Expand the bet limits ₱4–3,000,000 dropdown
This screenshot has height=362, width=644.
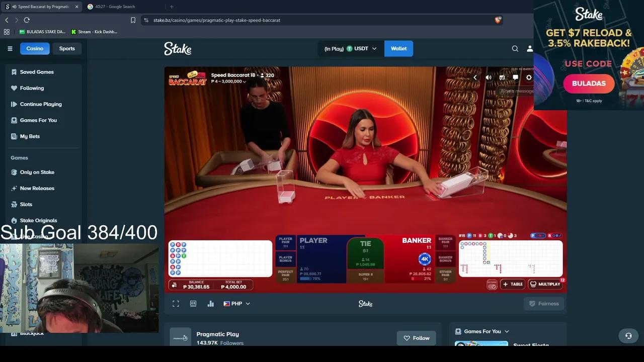click(x=229, y=81)
